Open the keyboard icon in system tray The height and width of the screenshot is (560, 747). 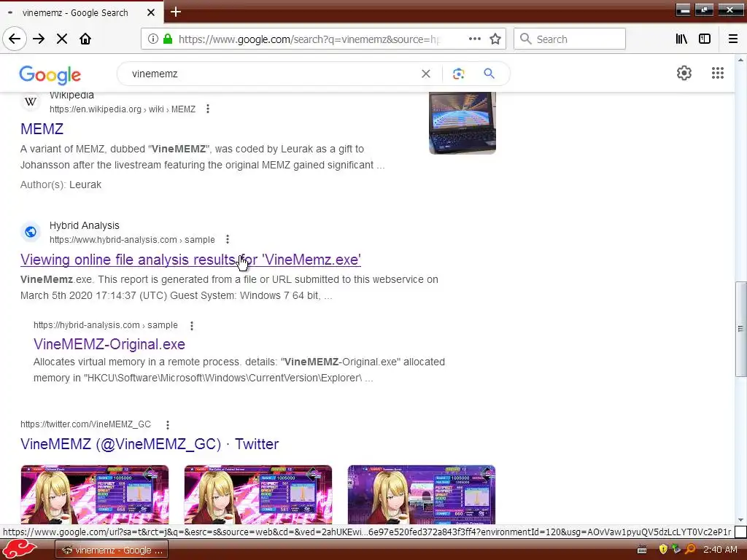[x=642, y=550]
